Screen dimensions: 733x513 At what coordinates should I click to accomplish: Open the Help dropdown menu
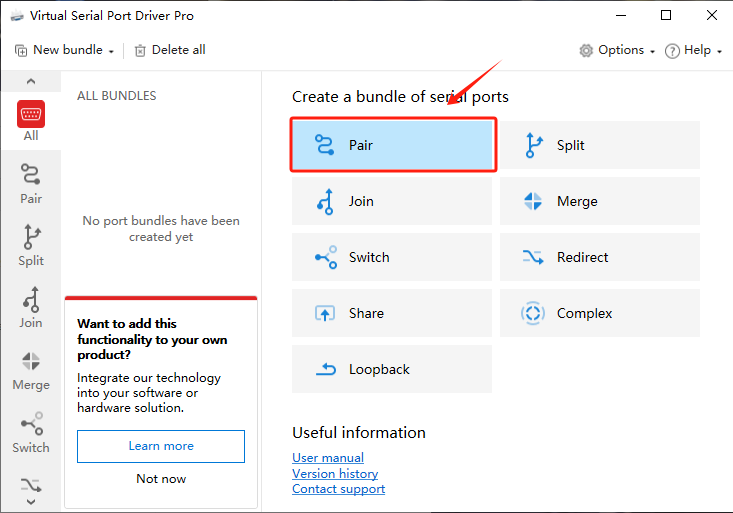click(693, 50)
